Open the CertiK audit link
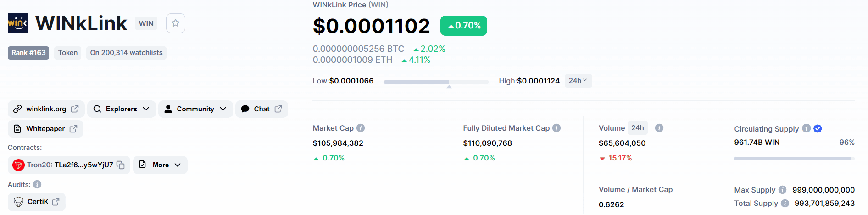The image size is (868, 215). pyautogui.click(x=37, y=202)
